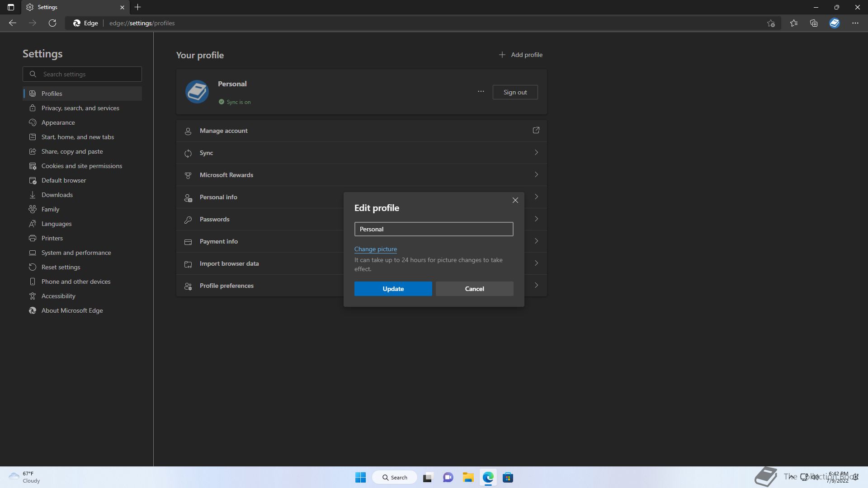Open tab actions menu icon

[11, 7]
